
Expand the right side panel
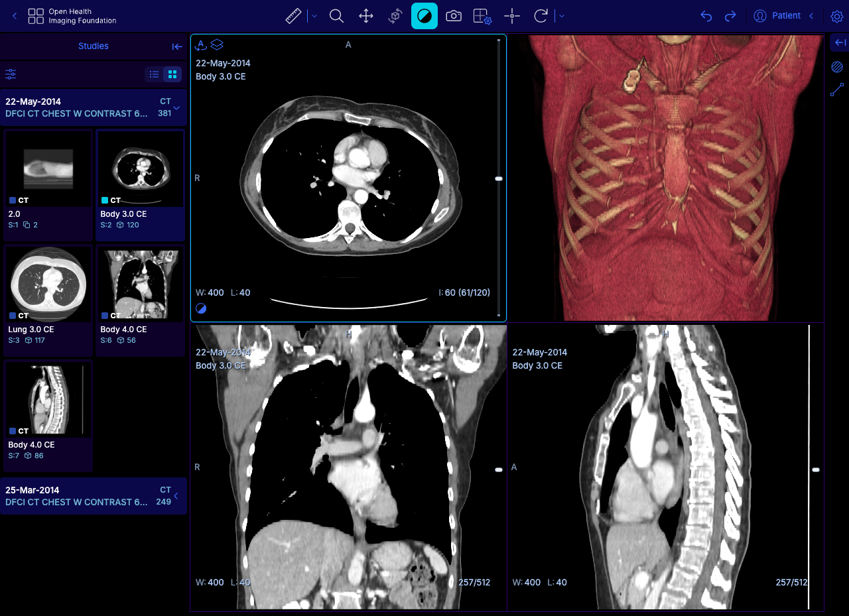click(x=840, y=42)
